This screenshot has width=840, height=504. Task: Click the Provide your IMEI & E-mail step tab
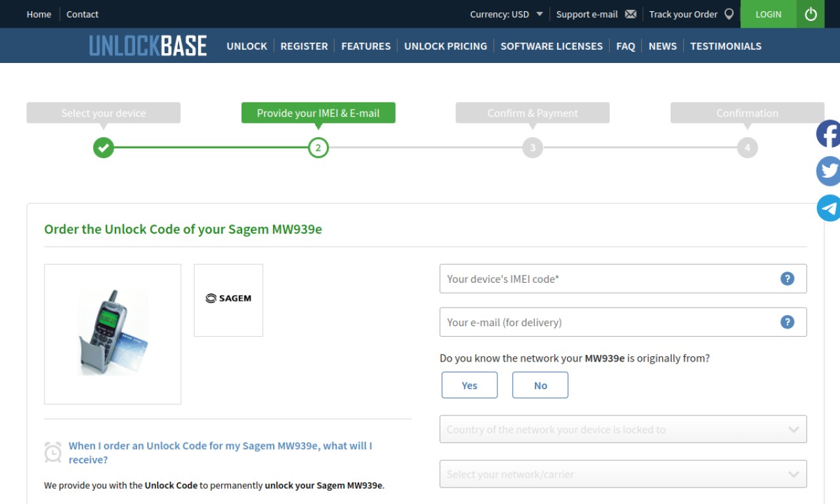(318, 113)
